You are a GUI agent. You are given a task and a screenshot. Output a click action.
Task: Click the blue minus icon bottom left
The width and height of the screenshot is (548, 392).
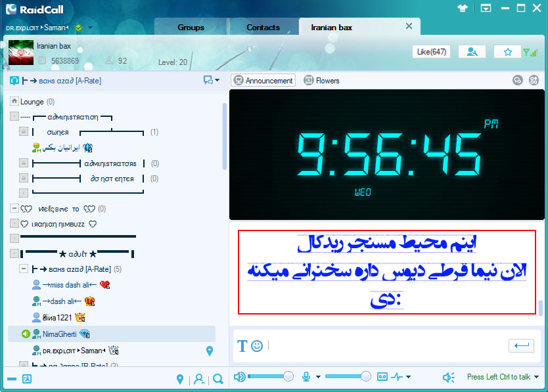pyautogui.click(x=12, y=379)
